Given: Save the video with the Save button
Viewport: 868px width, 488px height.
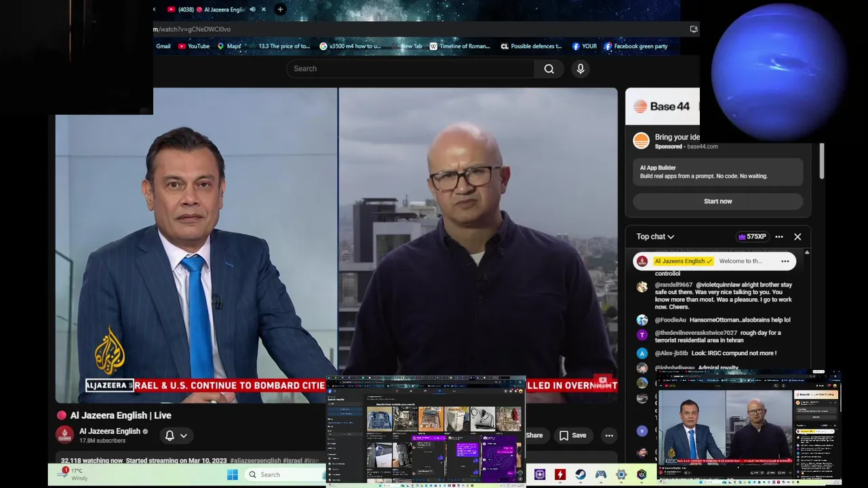Looking at the screenshot, I should [572, 435].
